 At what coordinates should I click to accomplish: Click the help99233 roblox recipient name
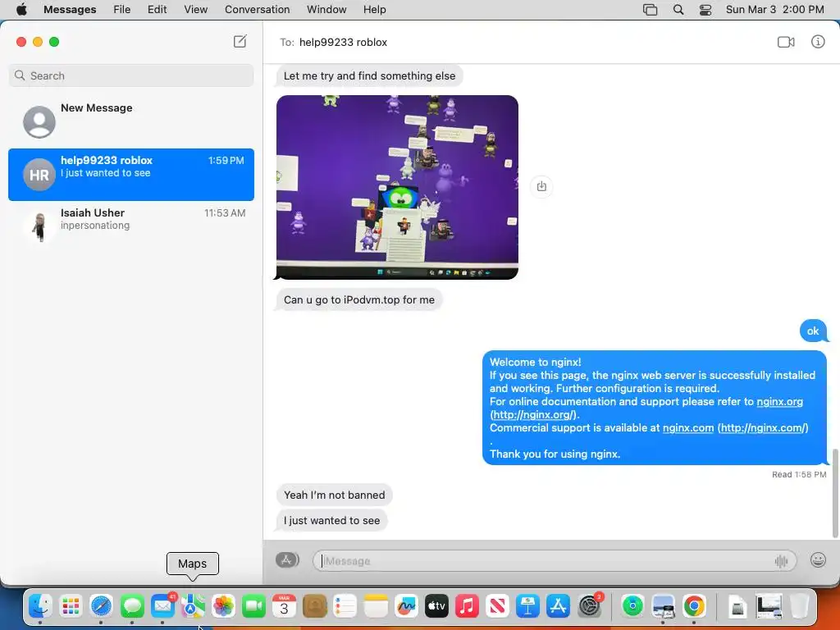click(343, 43)
